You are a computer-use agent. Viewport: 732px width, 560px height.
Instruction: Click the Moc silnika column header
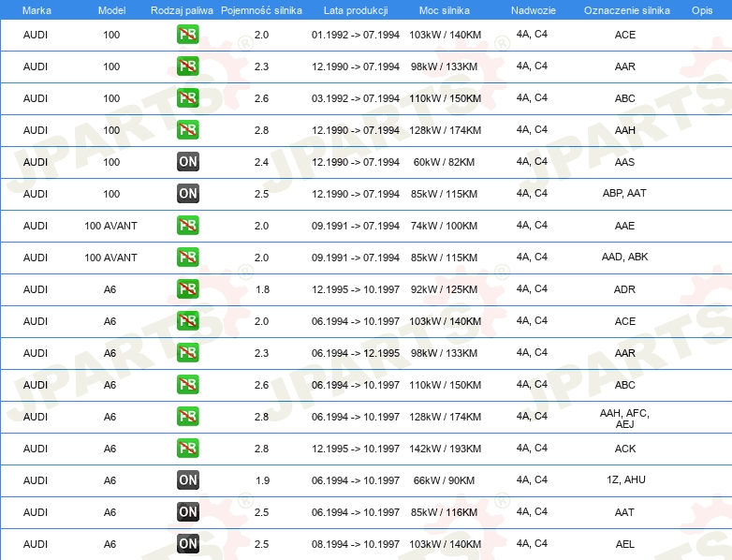tap(445, 10)
